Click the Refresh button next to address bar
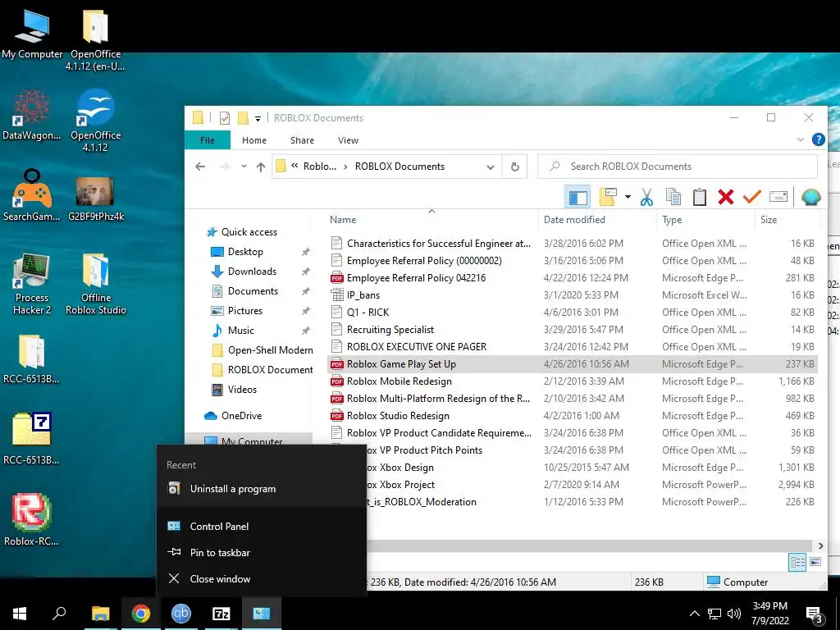Screen dimensions: 840x630 515,167
